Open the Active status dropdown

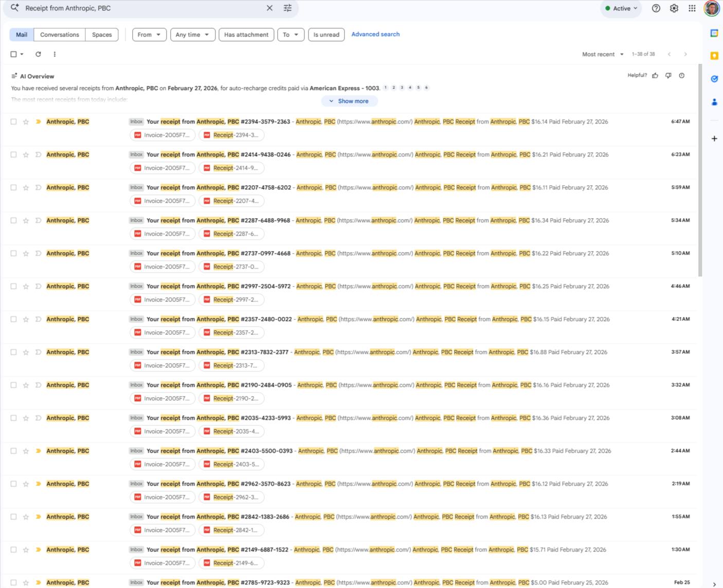click(621, 8)
